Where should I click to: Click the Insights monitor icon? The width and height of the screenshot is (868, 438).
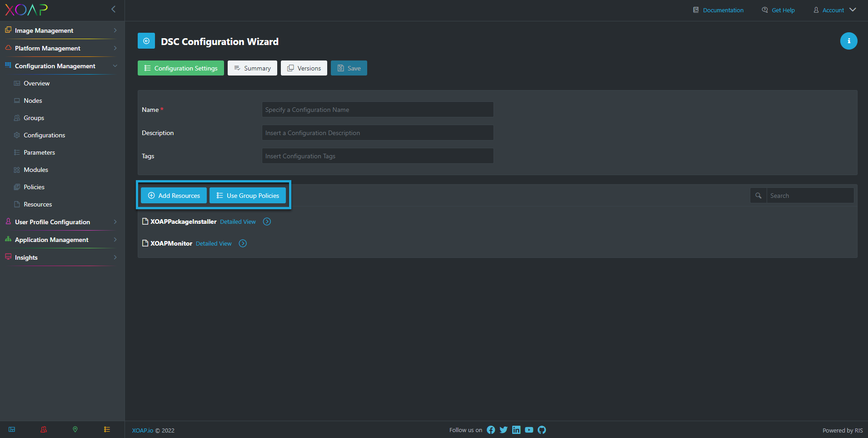pos(8,257)
